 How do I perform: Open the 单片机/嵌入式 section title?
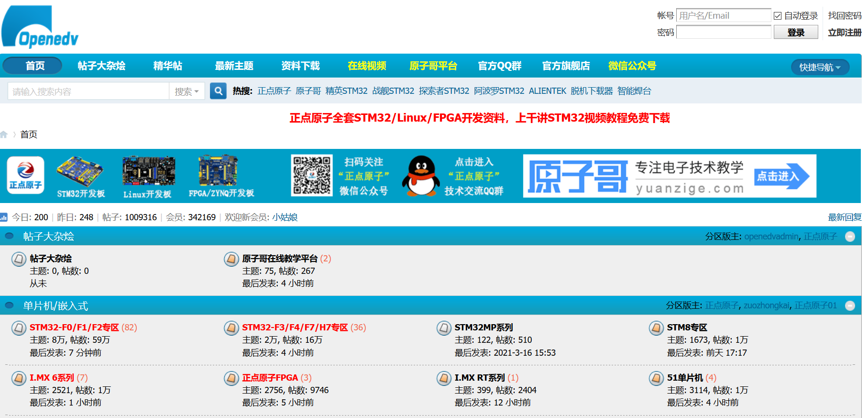(55, 305)
